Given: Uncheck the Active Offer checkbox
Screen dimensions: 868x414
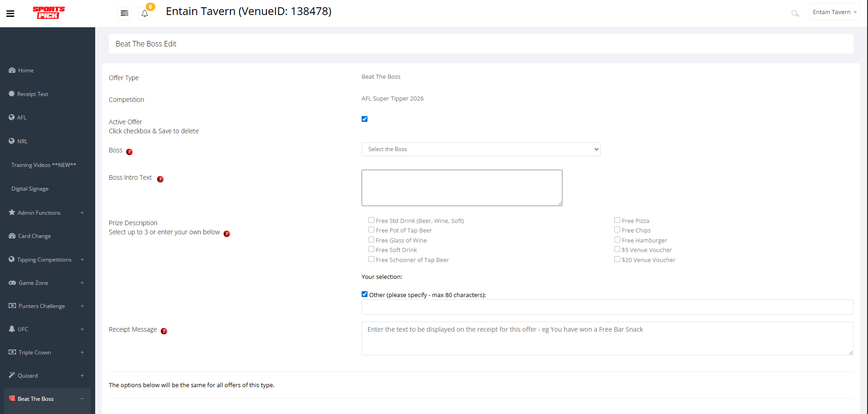Looking at the screenshot, I should point(364,119).
